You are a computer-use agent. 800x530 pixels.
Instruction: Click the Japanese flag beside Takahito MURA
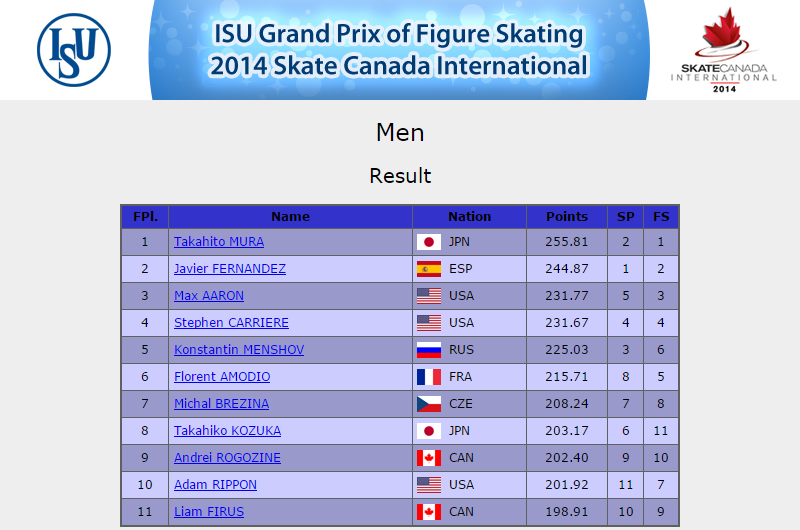point(429,242)
